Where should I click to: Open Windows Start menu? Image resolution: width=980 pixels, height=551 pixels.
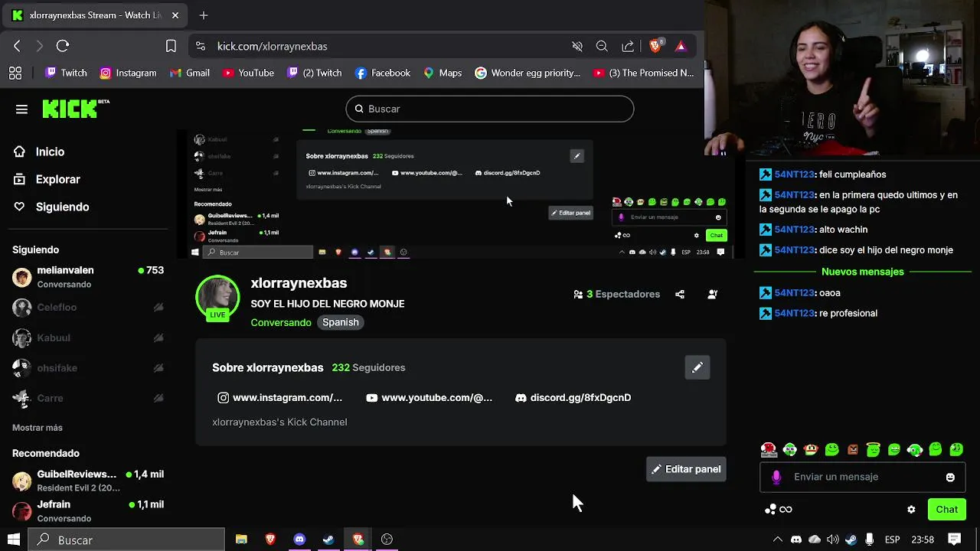tap(14, 540)
